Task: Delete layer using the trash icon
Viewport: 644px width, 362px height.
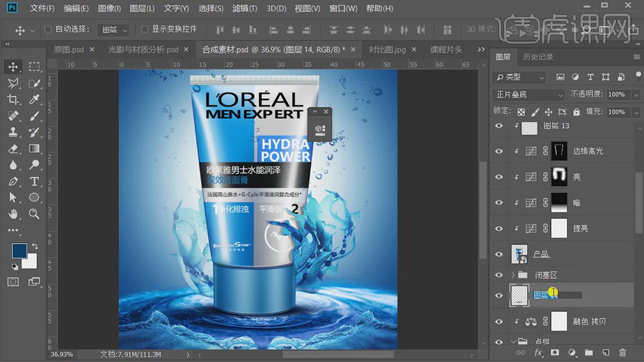Action: tap(623, 352)
